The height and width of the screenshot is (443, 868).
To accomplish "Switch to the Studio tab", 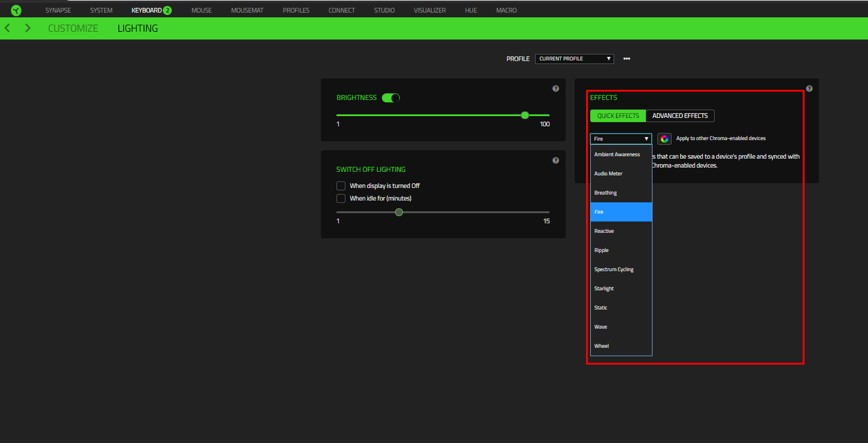I will tap(384, 10).
